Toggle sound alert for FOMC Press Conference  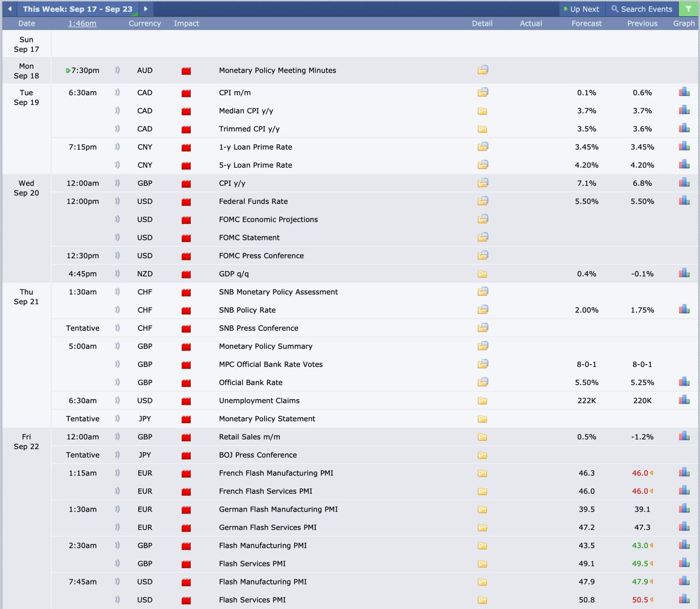tap(117, 255)
